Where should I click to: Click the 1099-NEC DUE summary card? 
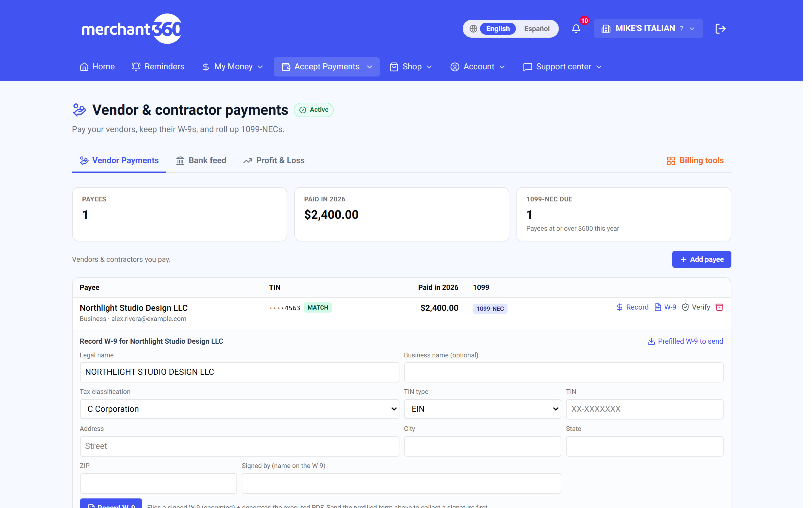(x=624, y=214)
